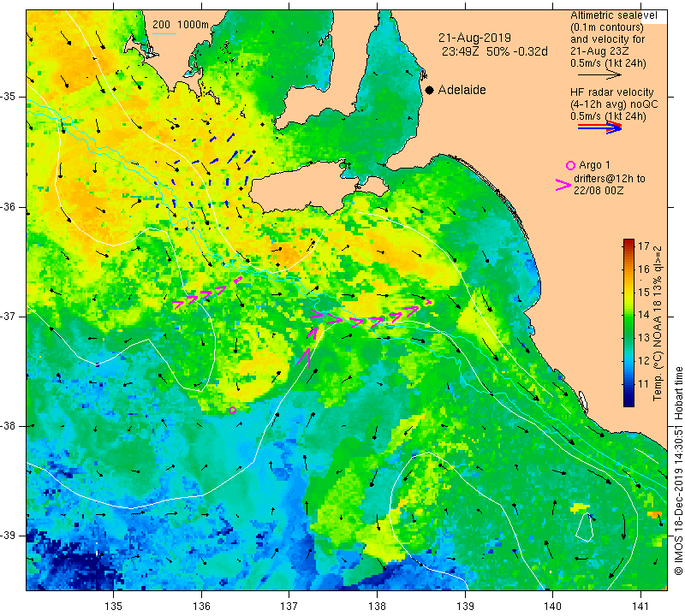The width and height of the screenshot is (685, 616).
Task: Click the 139 longitude axis label
Action: [465, 607]
